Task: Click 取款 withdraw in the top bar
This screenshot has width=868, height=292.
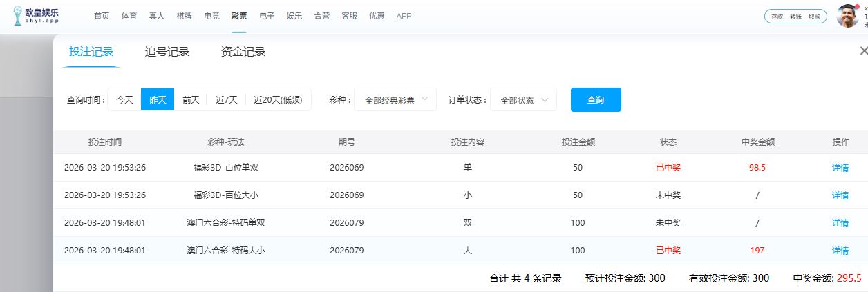Action: point(814,17)
